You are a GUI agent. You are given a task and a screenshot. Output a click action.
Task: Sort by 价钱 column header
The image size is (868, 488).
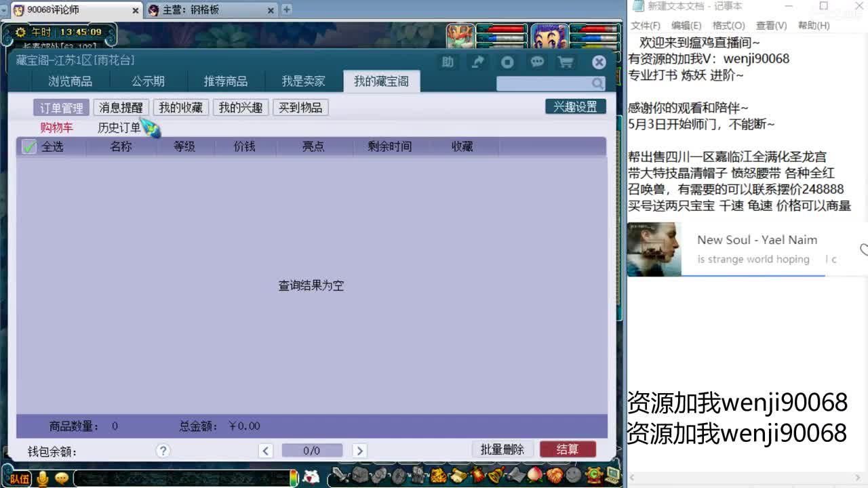(244, 146)
